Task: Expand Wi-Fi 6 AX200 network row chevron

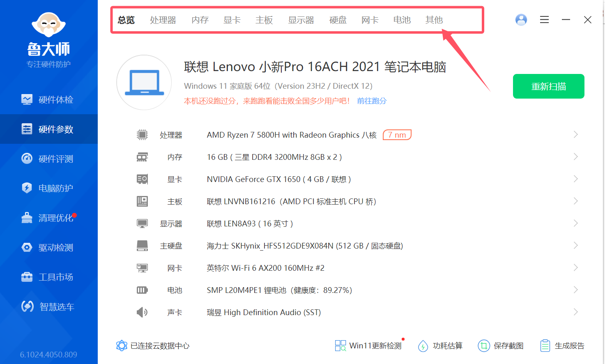Action: tap(576, 267)
